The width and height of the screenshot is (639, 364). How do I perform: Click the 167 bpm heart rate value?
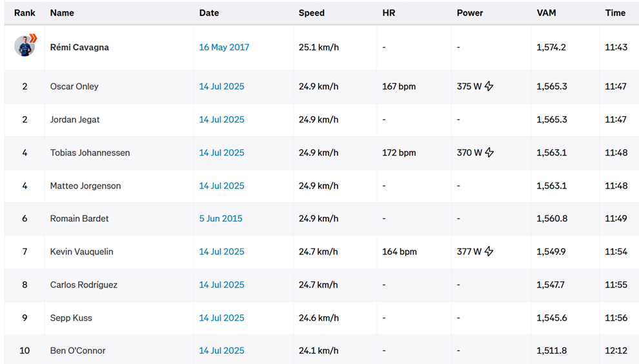click(399, 86)
